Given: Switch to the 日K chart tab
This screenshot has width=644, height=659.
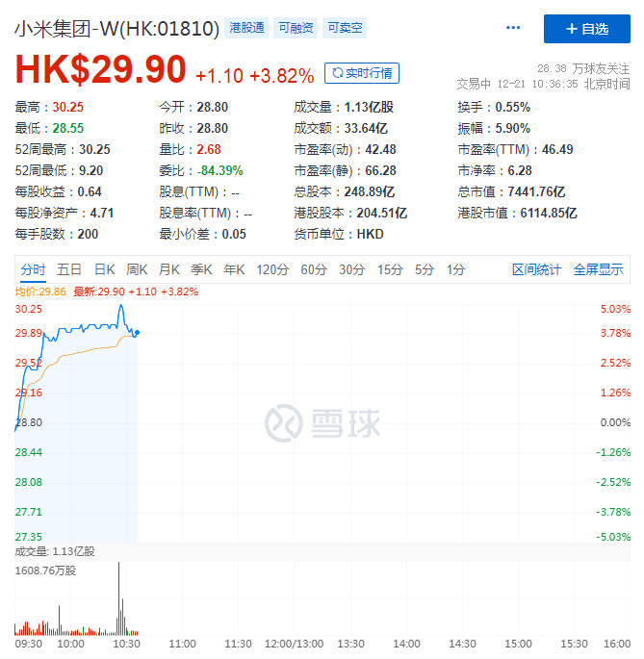Looking at the screenshot, I should [104, 269].
